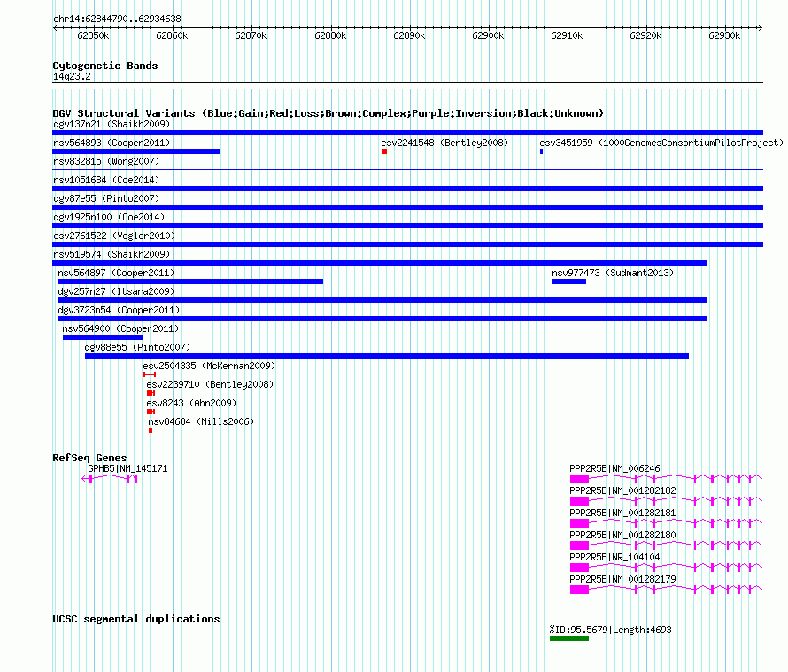The height and width of the screenshot is (672, 788).
Task: Click the nsv564893 blue bar
Action: [136, 151]
